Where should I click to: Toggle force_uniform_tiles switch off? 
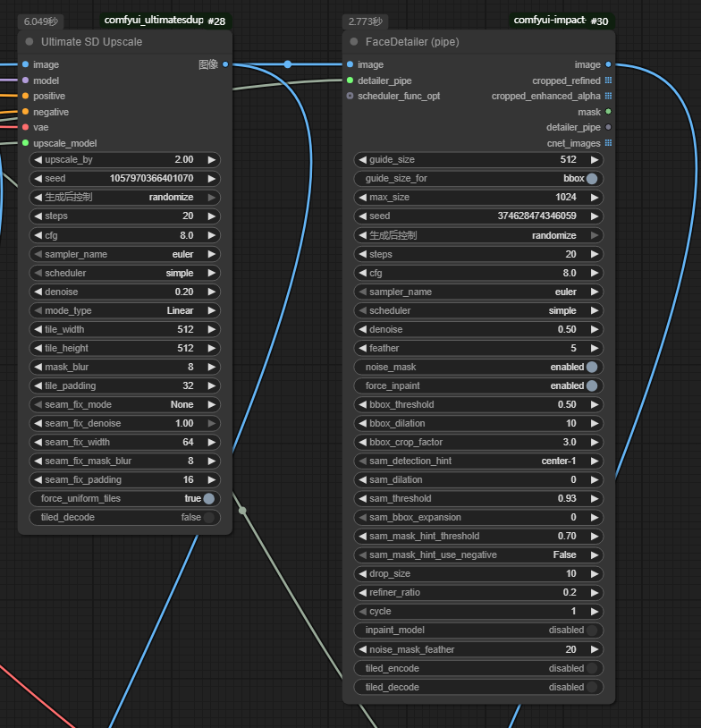[x=208, y=499]
